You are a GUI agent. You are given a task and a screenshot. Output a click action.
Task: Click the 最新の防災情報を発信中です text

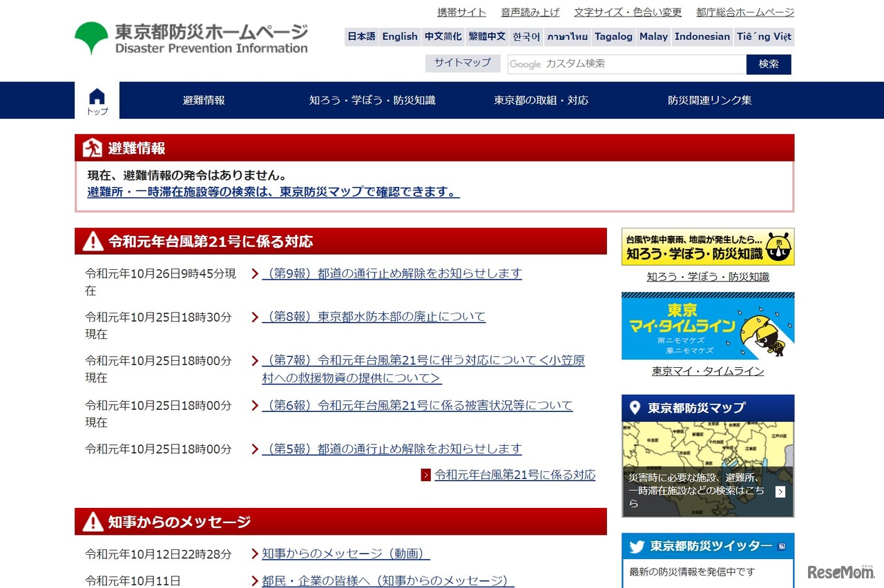pos(692,571)
